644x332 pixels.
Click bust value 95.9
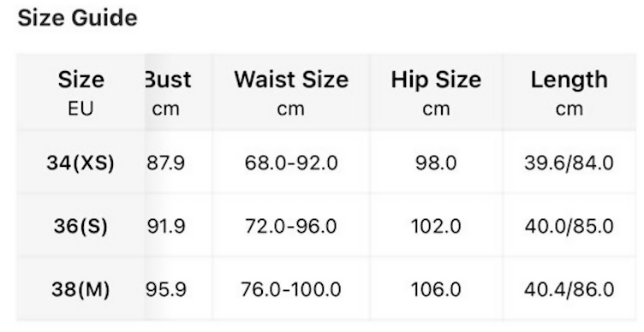coord(166,289)
